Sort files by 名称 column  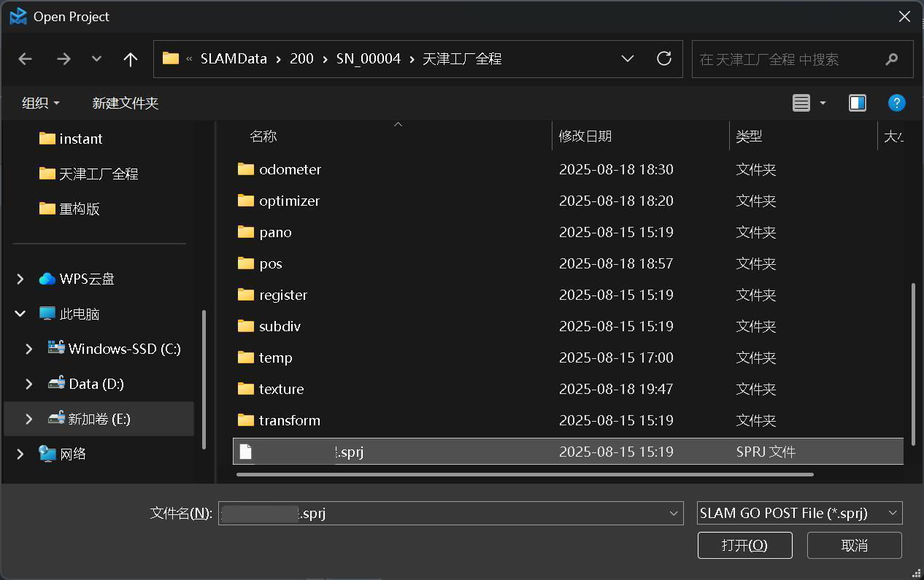(263, 136)
